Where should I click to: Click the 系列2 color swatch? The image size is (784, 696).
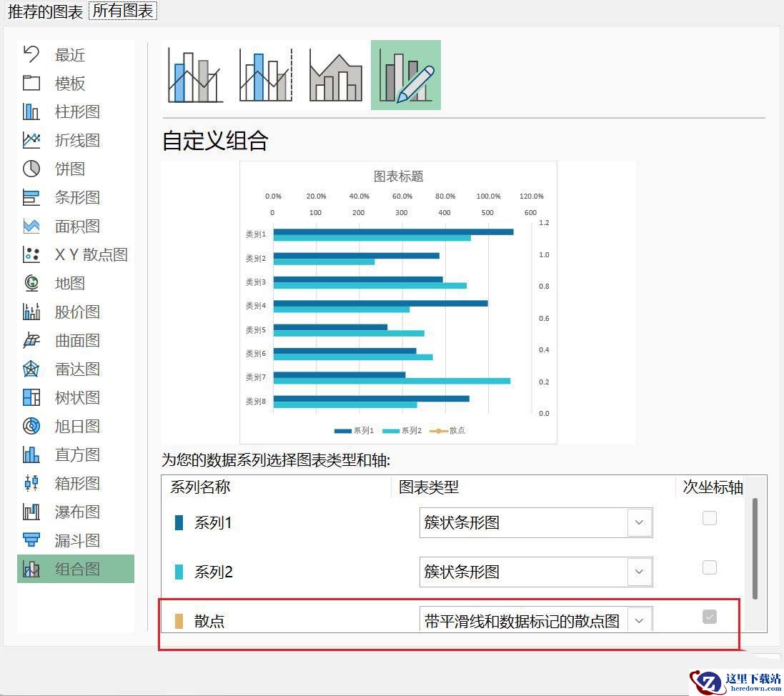click(179, 572)
